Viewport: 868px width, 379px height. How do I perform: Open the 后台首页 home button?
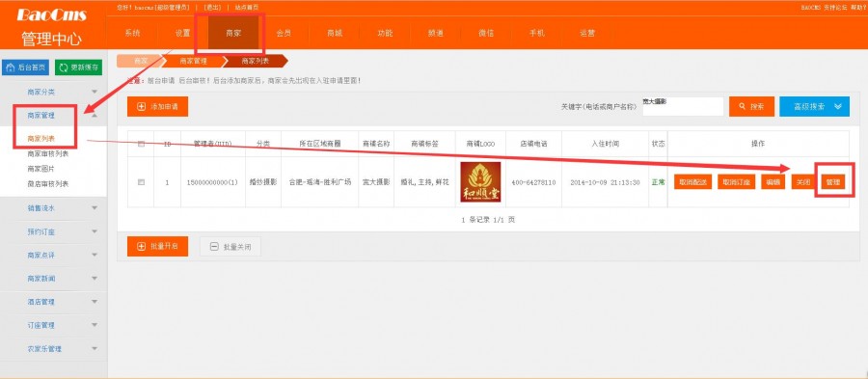coord(25,68)
